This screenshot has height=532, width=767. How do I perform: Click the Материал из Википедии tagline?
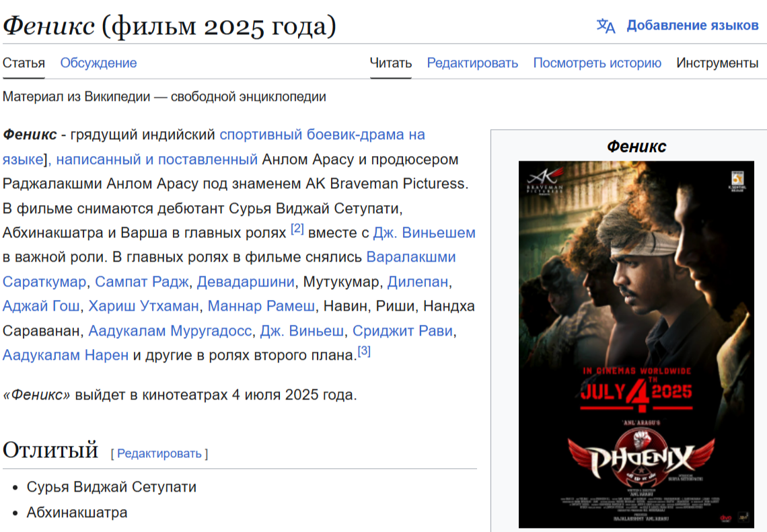(x=164, y=97)
